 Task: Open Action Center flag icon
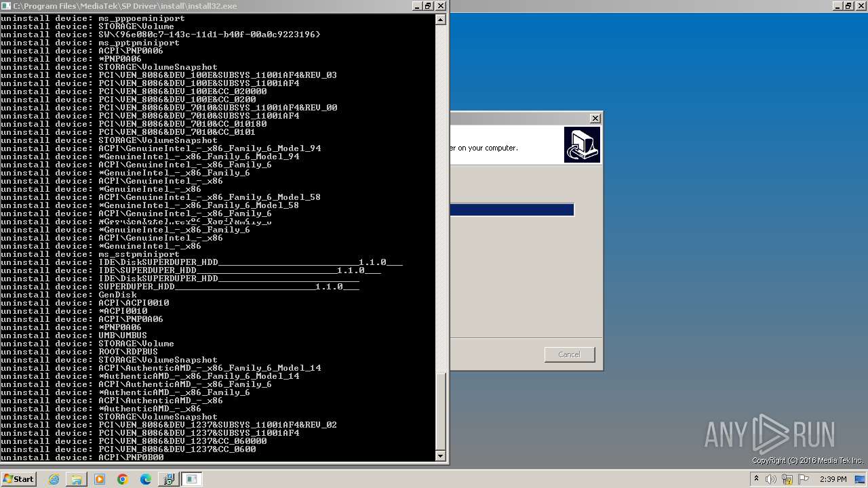pyautogui.click(x=804, y=479)
